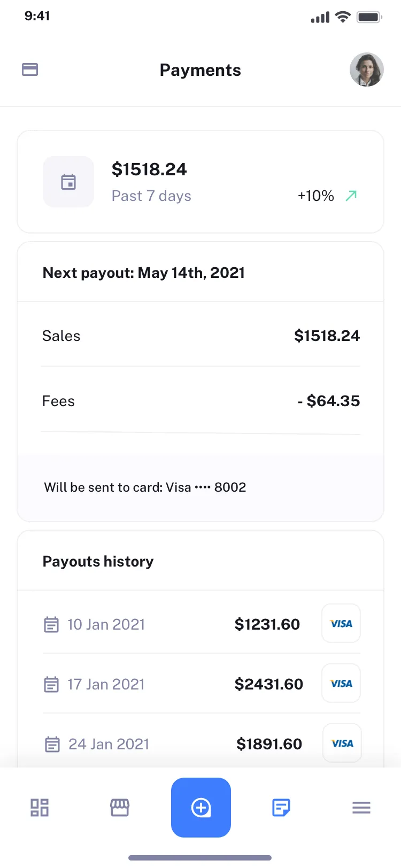Click the calendar icon in the earnings card
Image resolution: width=401 pixels, height=868 pixels.
68,182
